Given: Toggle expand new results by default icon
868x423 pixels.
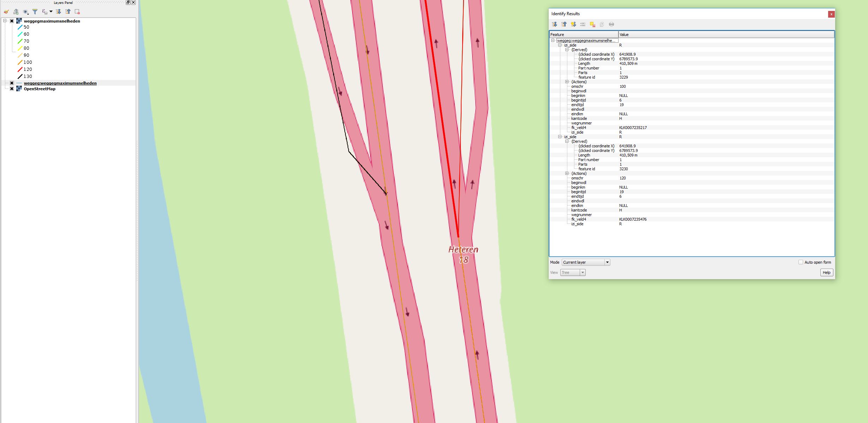Looking at the screenshot, I should [x=573, y=24].
